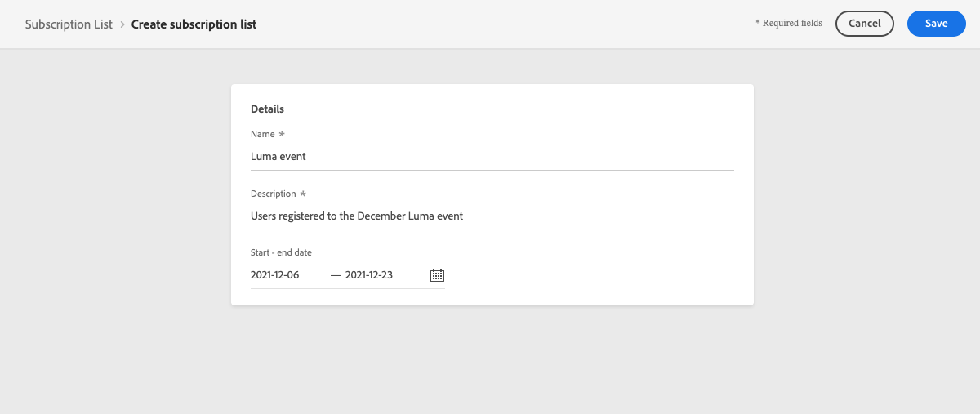Click the gray background below the card
Image resolution: width=980 pixels, height=414 pixels.
490,359
